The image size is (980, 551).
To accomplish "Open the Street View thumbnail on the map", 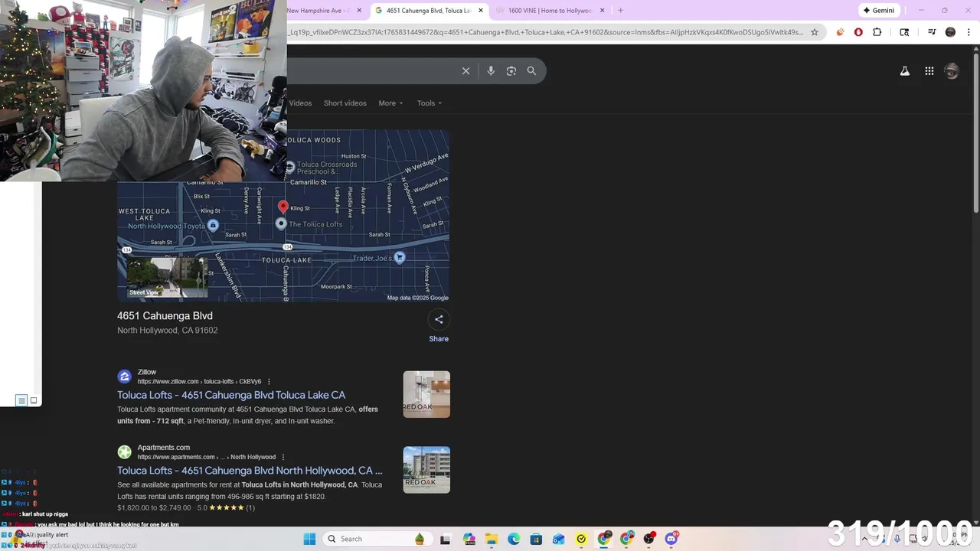I will tap(166, 277).
